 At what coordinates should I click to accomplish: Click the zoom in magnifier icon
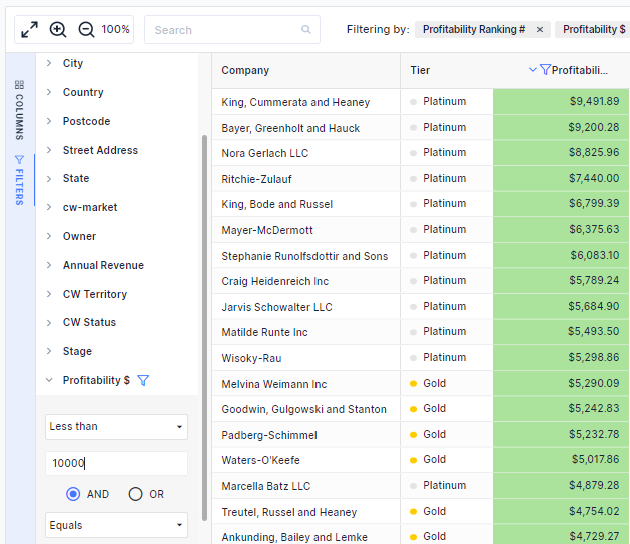pyautogui.click(x=58, y=30)
